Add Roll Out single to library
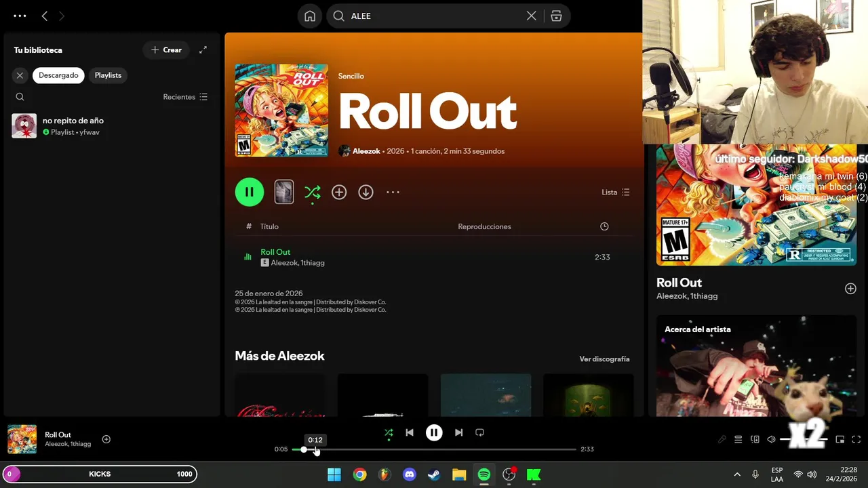Viewport: 868px width, 488px height. click(339, 192)
